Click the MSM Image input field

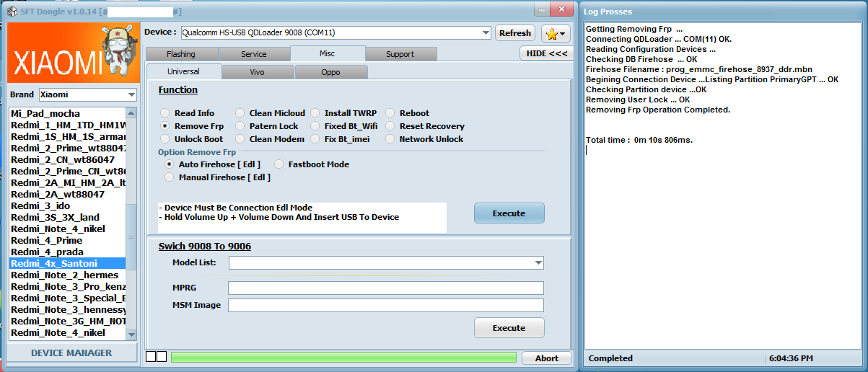click(386, 306)
